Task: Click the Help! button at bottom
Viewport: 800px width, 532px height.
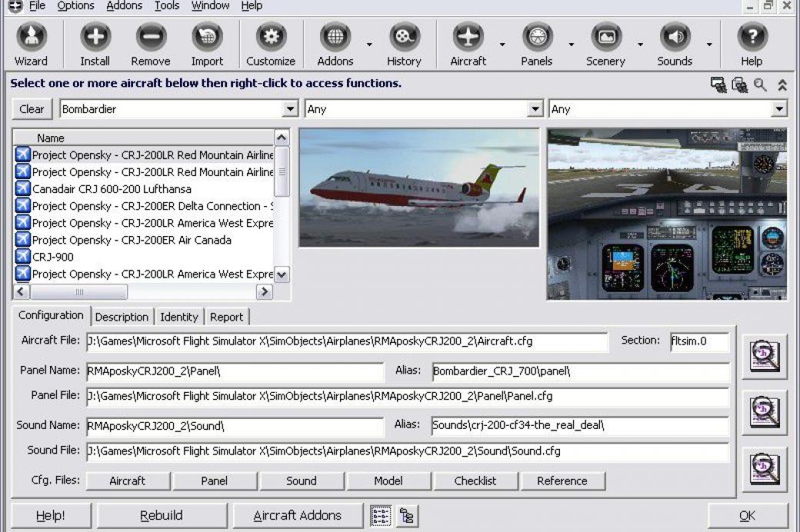Action: pos(51,516)
